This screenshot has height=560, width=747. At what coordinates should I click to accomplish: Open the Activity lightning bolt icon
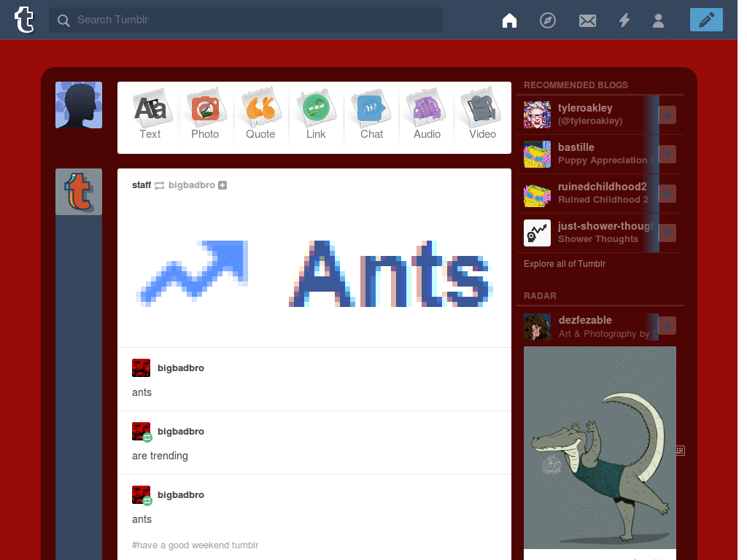click(x=624, y=20)
